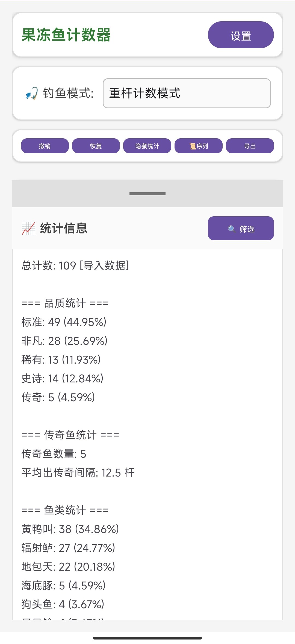Export data with the 导出 button
This screenshot has width=295, height=644.
pos(250,146)
